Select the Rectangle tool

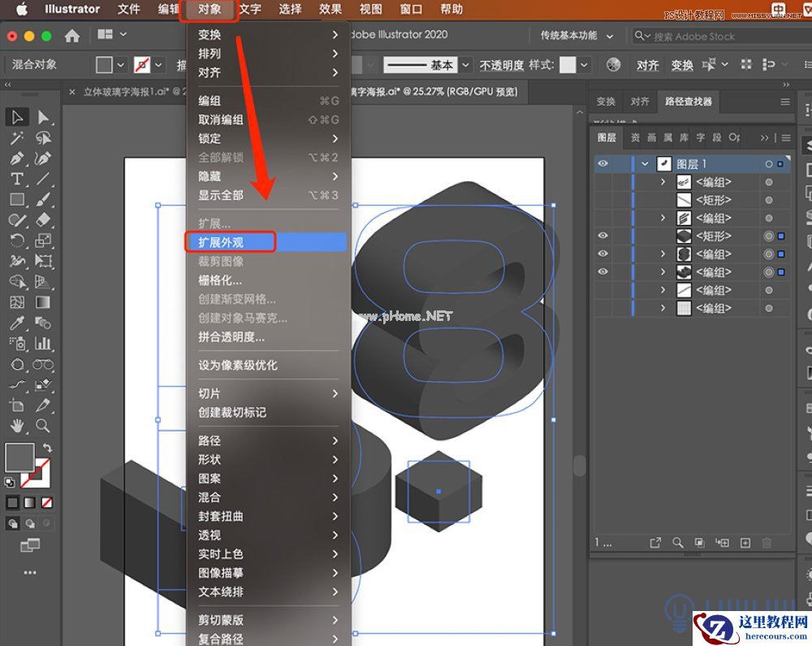pos(17,199)
